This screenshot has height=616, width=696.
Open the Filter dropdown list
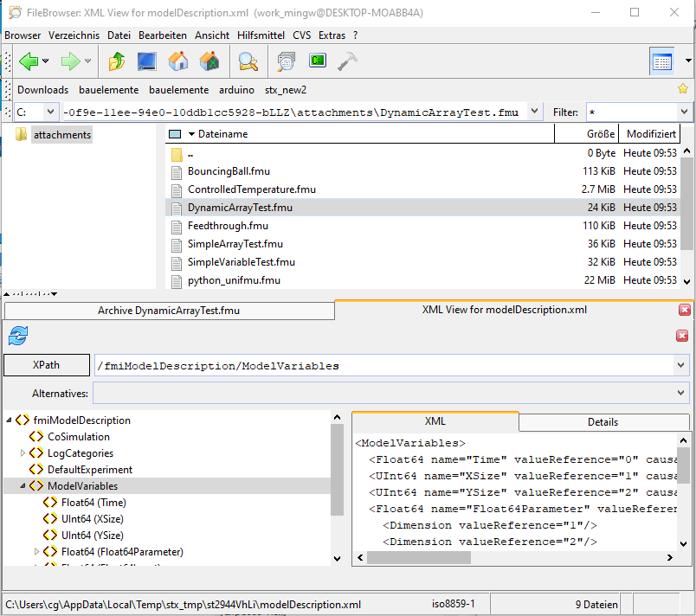tap(685, 112)
